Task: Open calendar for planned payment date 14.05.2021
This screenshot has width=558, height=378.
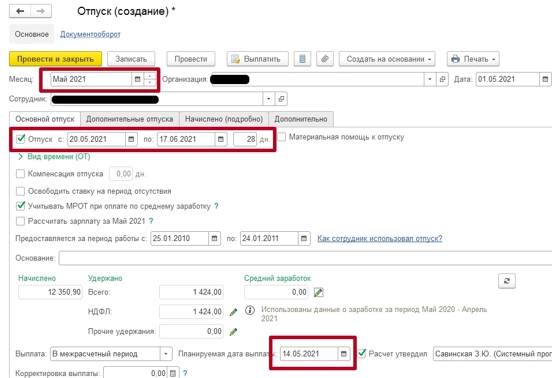Action: click(x=343, y=354)
